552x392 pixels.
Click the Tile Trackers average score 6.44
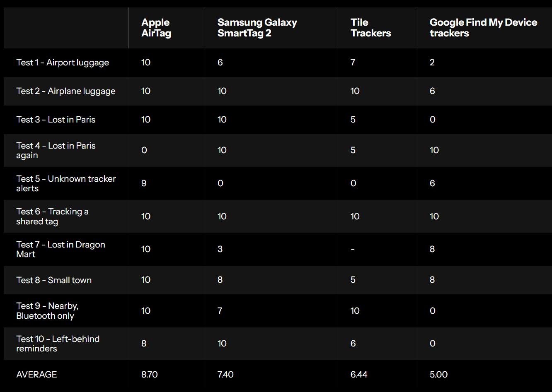pos(359,375)
